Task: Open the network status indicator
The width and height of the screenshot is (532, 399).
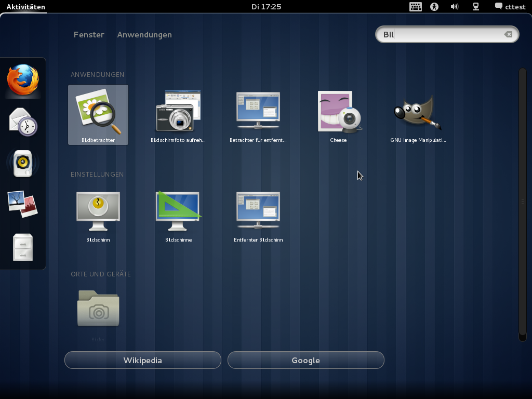Action: [x=476, y=7]
